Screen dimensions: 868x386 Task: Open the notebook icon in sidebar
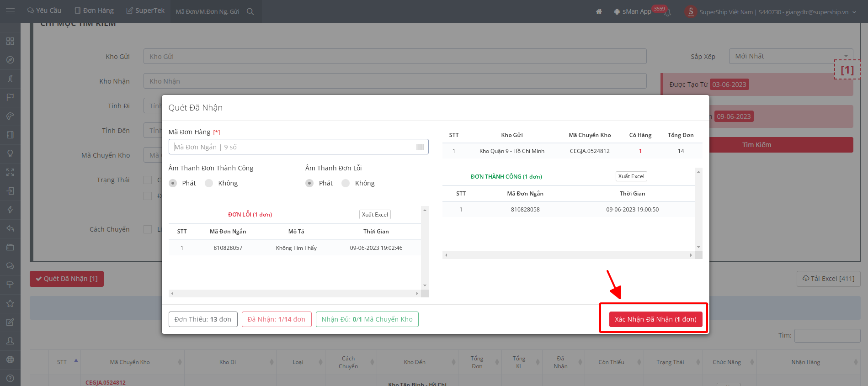[x=10, y=135]
